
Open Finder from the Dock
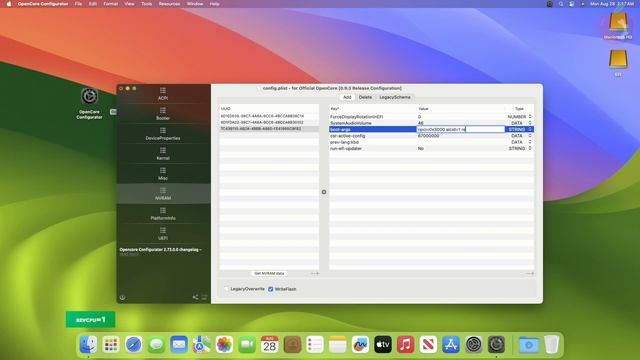(88, 345)
